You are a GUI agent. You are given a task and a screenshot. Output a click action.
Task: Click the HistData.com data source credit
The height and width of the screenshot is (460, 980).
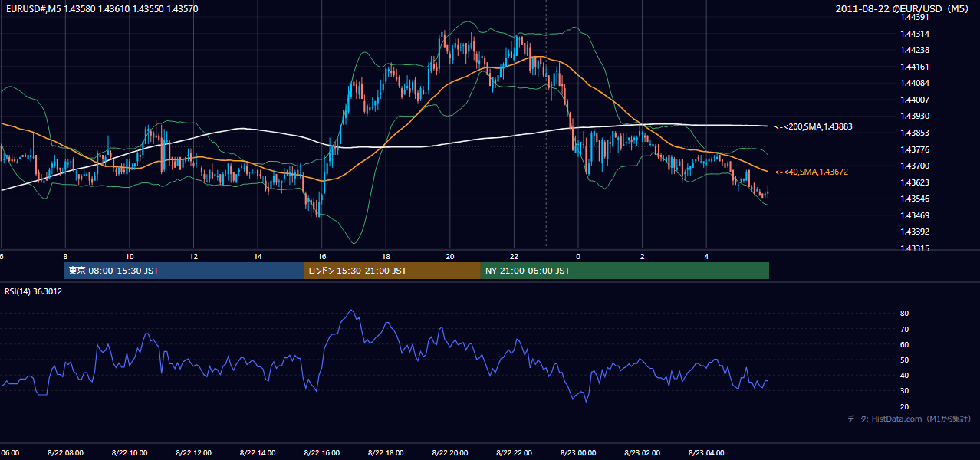point(909,419)
